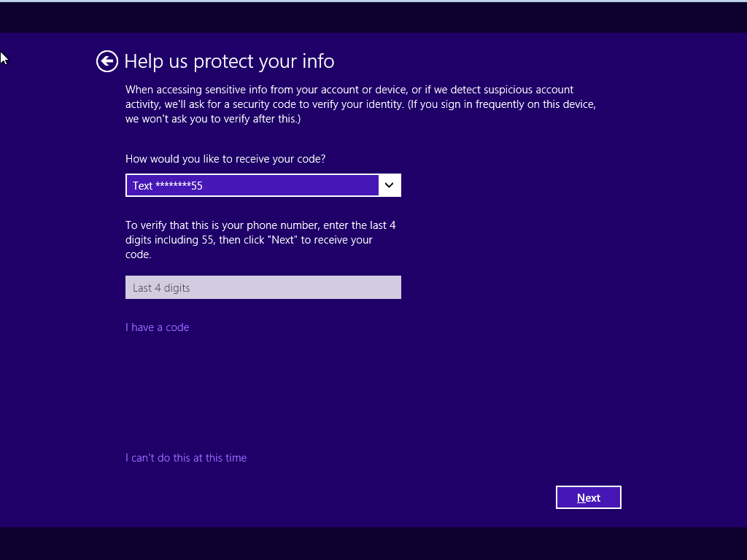747x560 pixels.
Task: Choose 'I can't do this at this time'
Action: [x=186, y=458]
